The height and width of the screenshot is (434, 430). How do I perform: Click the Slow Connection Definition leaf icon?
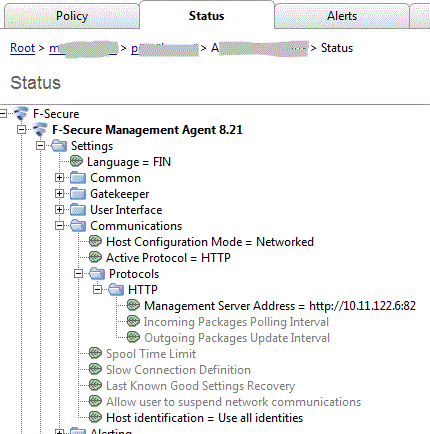tap(95, 369)
